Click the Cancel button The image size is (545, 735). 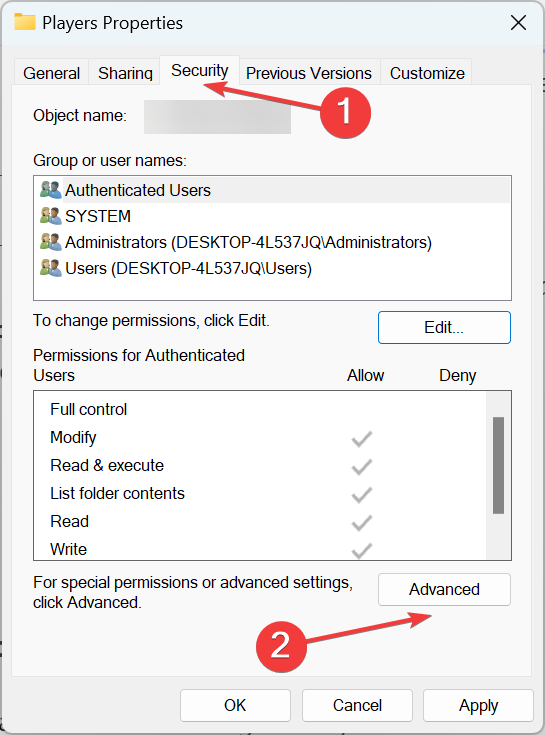point(357,705)
